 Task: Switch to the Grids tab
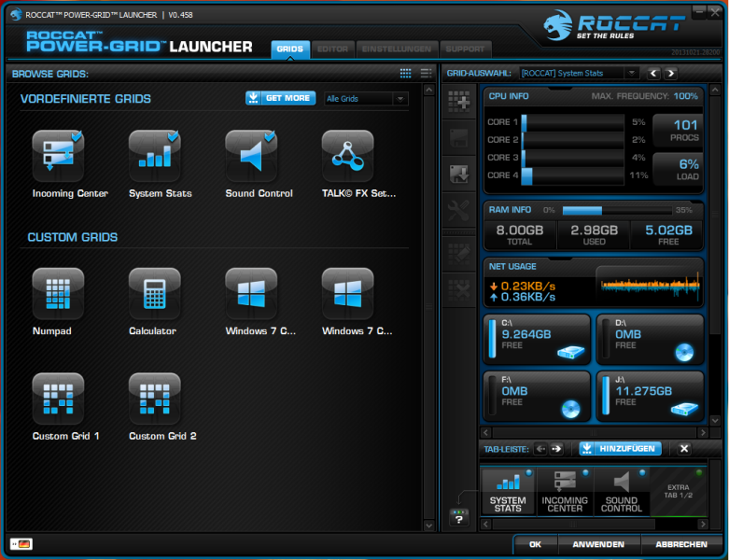(290, 49)
